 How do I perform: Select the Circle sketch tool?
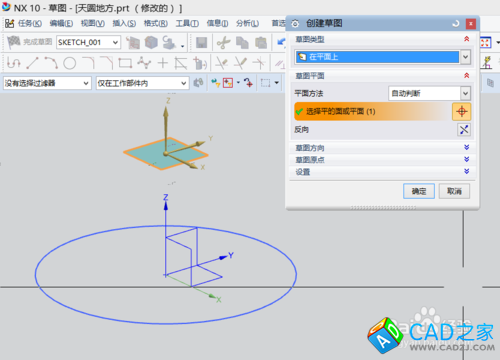pyautogui.click(x=70, y=63)
